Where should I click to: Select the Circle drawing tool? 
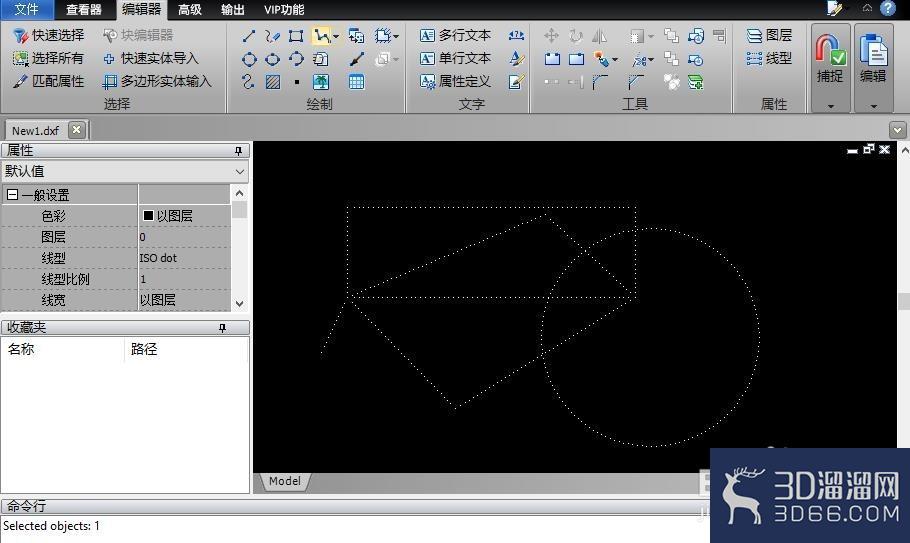tap(249, 59)
